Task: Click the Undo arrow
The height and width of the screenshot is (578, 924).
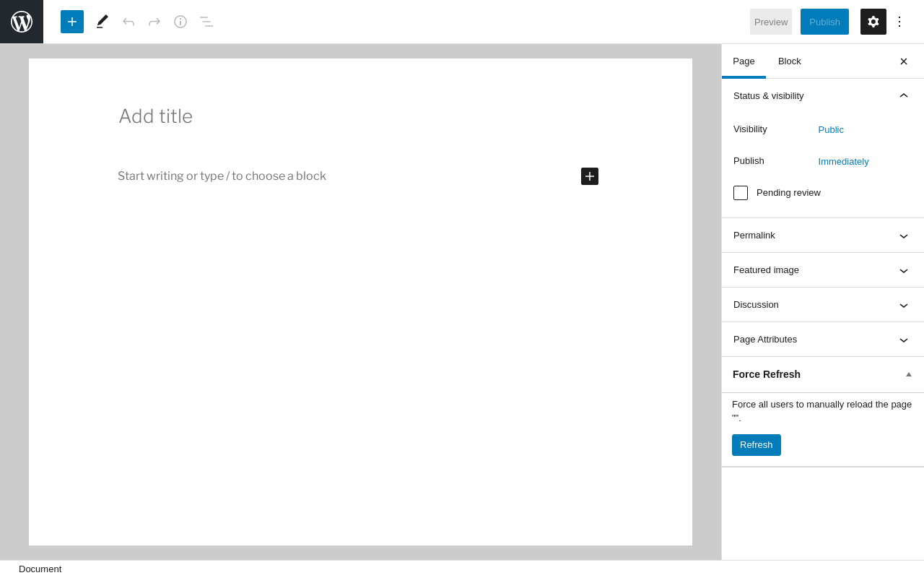Action: pos(128,22)
